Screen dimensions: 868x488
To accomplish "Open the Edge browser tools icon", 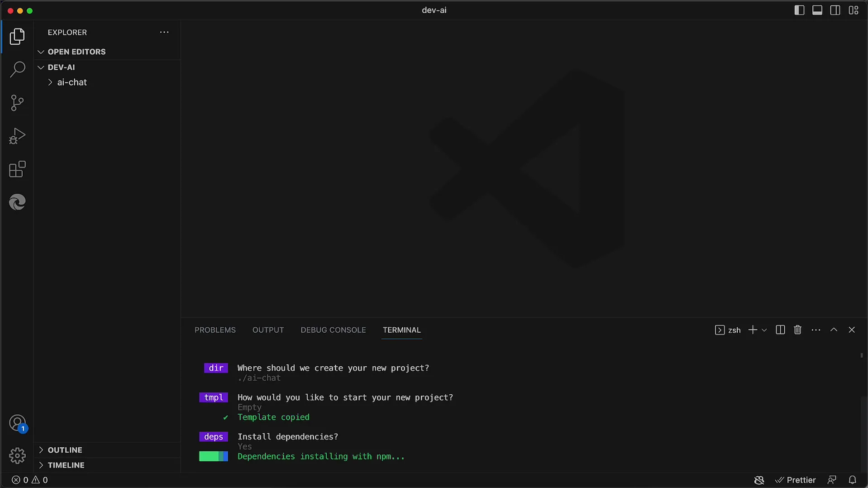I will (x=17, y=202).
